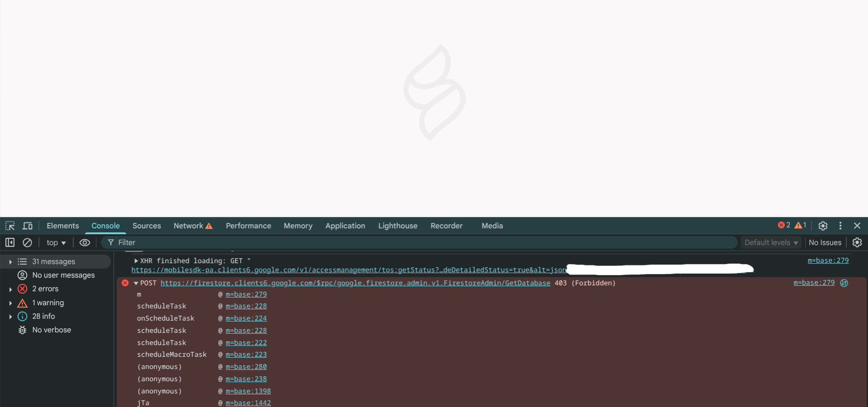The width and height of the screenshot is (868, 407).
Task: Open m=base:1398 link for anonymous frame
Action: (x=248, y=391)
